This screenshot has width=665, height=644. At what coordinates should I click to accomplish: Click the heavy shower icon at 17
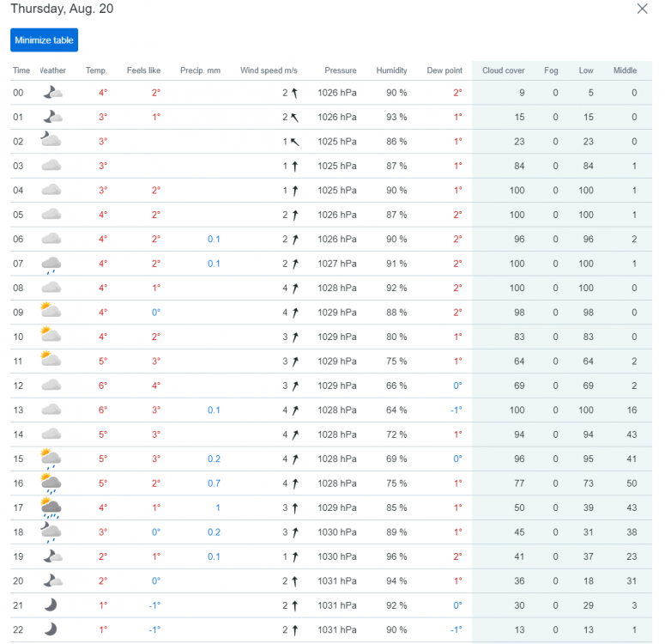pyautogui.click(x=51, y=507)
